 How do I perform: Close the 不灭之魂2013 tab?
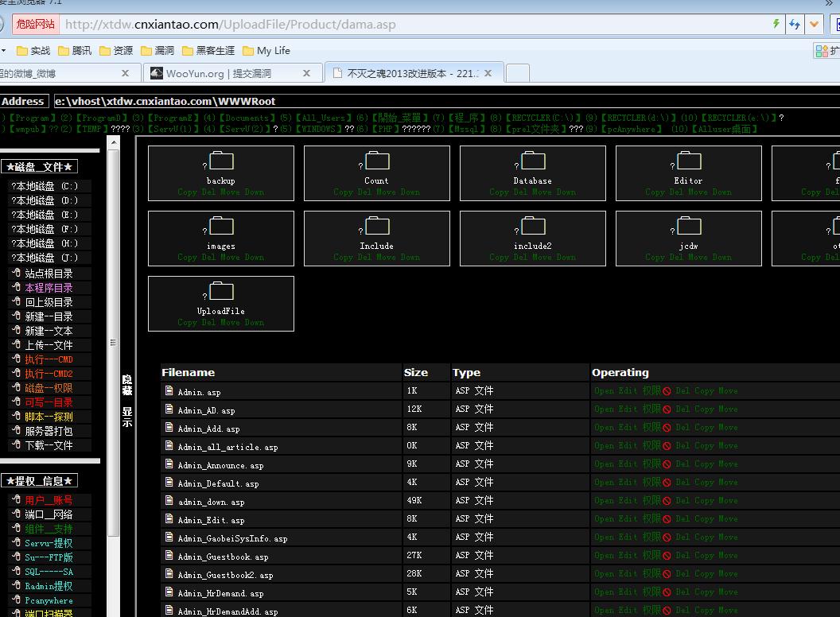point(488,73)
